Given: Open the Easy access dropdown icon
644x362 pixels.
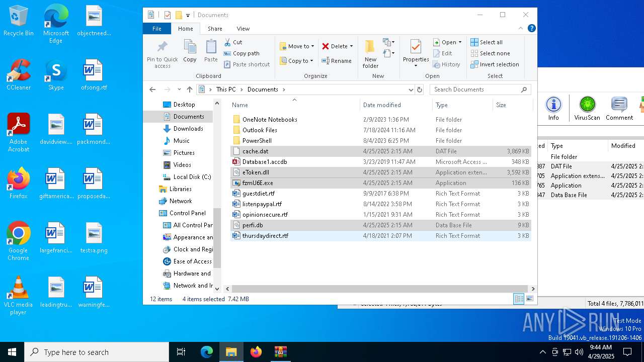Looking at the screenshot, I should point(388,53).
